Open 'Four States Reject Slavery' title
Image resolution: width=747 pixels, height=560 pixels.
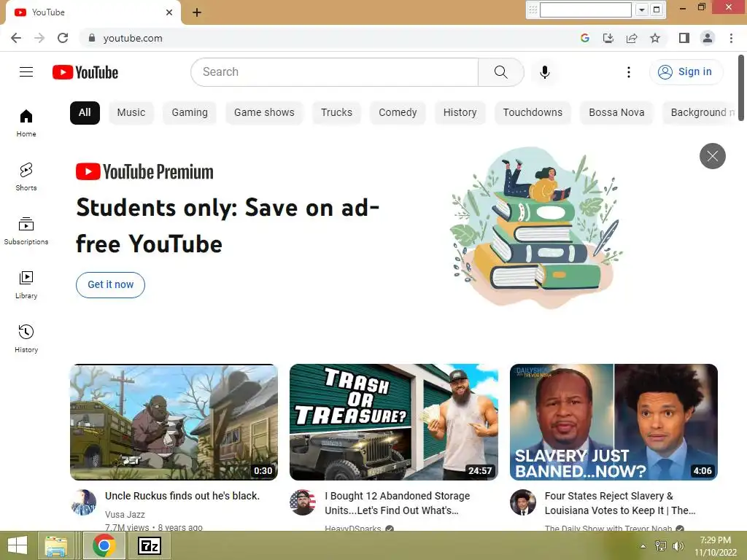620,503
